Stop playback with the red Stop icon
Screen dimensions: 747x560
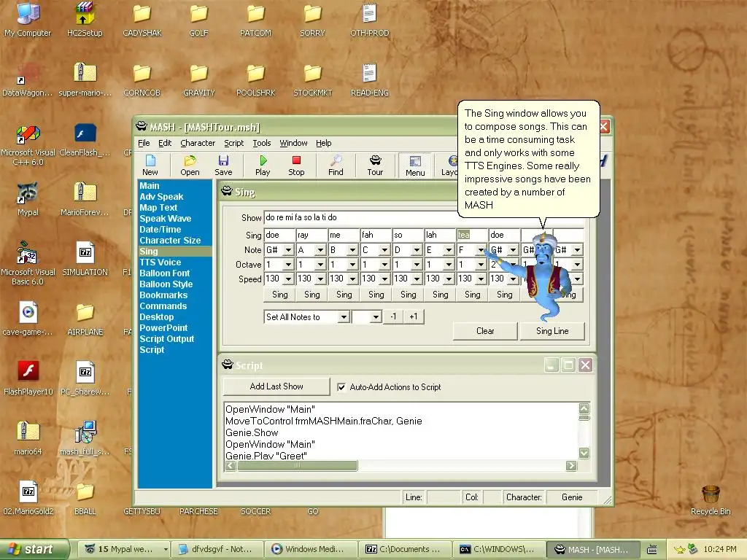point(296,166)
